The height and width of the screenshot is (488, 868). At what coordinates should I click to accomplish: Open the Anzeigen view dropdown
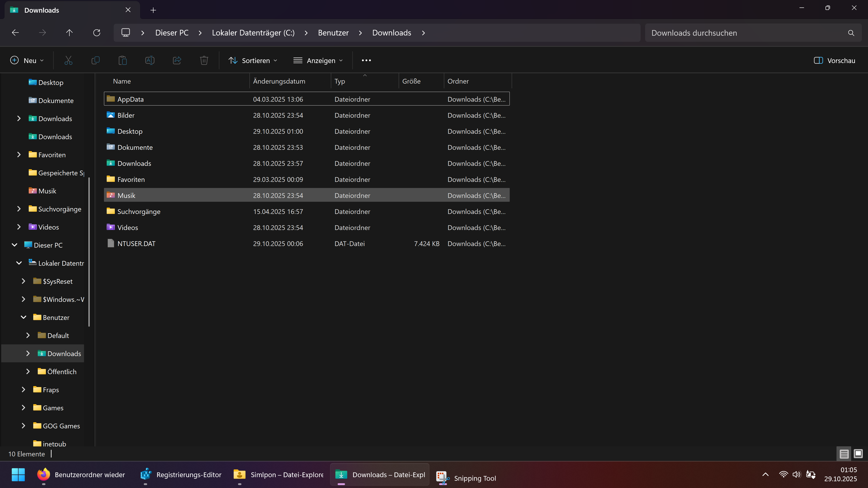click(318, 61)
